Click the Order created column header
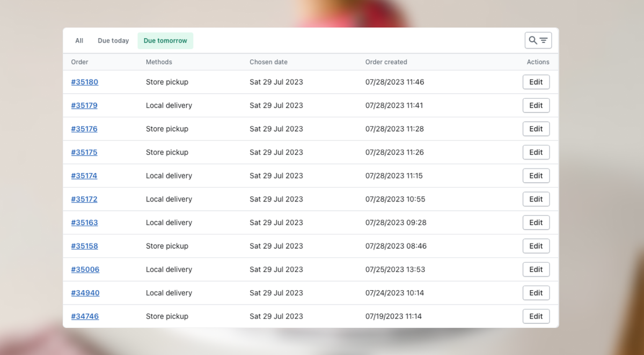The width and height of the screenshot is (644, 355). pyautogui.click(x=386, y=62)
